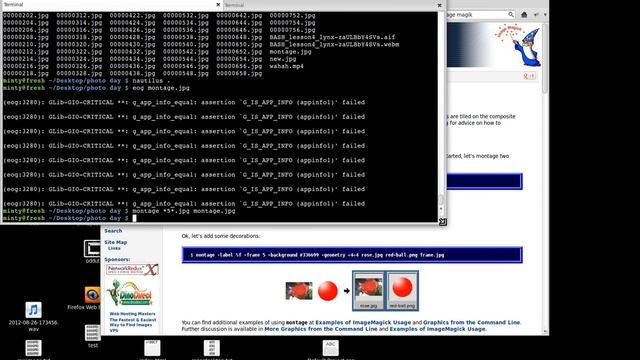Viewport: 640px width, 360px height.
Task: Click the plain rose source image
Action: click(299, 291)
